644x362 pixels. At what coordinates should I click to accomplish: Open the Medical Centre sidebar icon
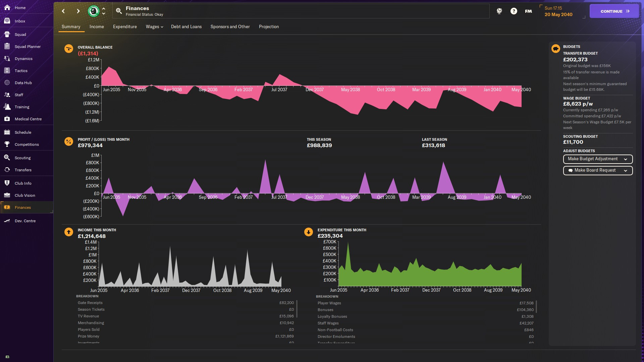click(7, 119)
